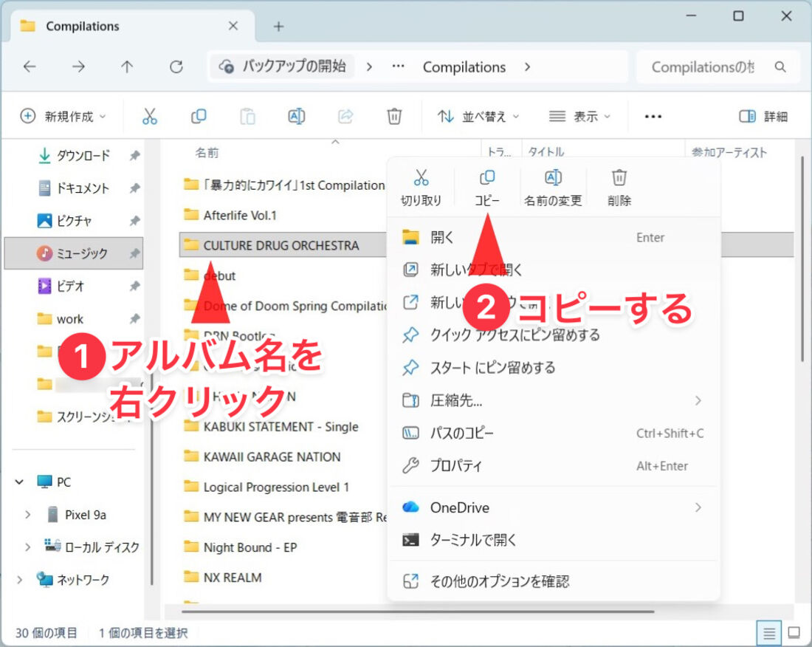Sort by the 名前 column header
Screen dimensions: 812x647
pyautogui.click(x=207, y=153)
